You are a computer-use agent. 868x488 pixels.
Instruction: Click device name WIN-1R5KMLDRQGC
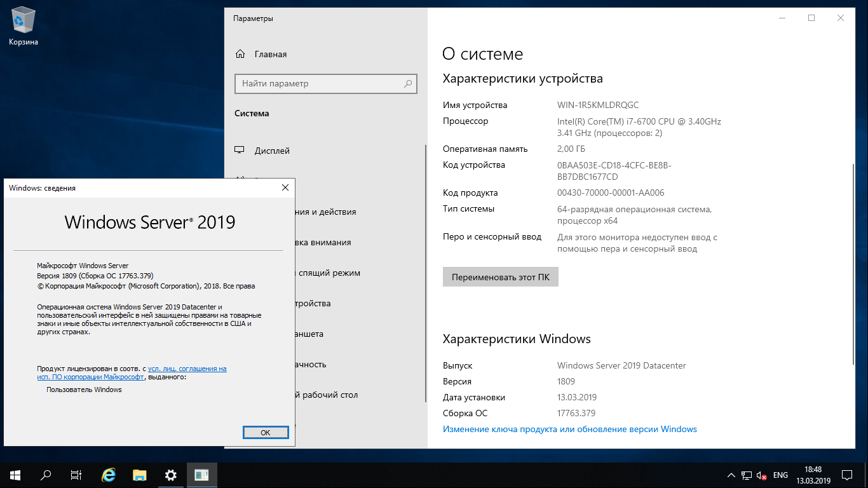[x=598, y=105]
